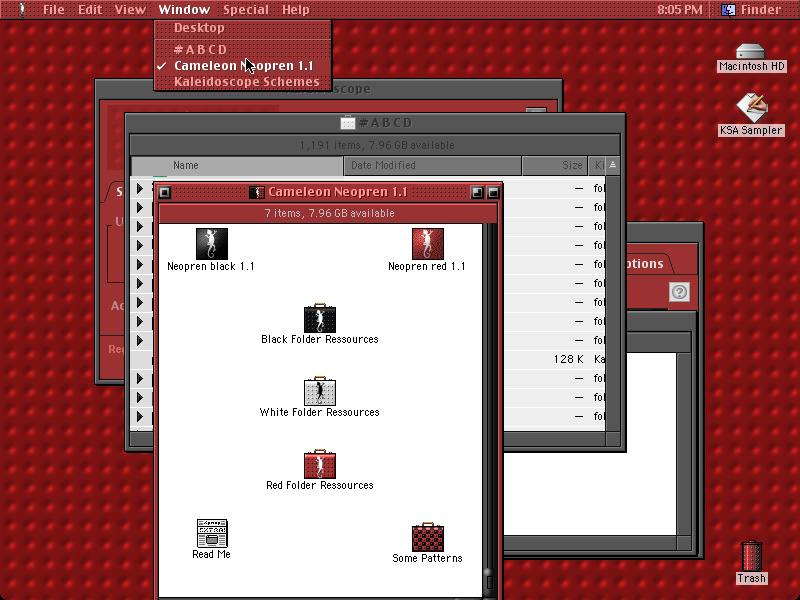The image size is (800, 600).
Task: Click the "7 items, 7.96 GB available" status text
Action: coord(329,213)
